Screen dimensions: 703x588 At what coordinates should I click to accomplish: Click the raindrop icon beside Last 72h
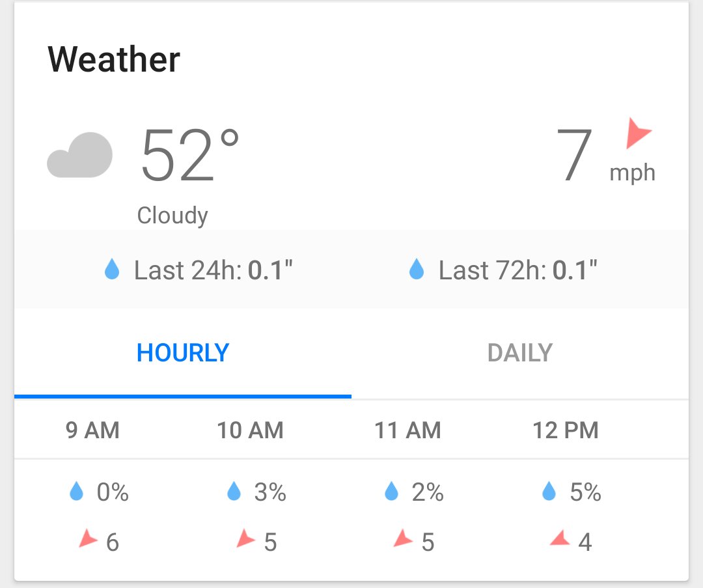[x=417, y=269]
